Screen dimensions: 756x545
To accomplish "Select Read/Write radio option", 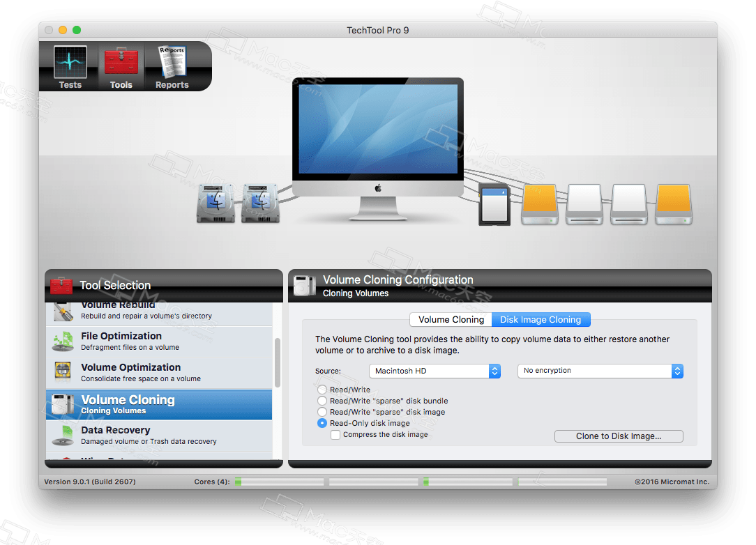I will (322, 390).
